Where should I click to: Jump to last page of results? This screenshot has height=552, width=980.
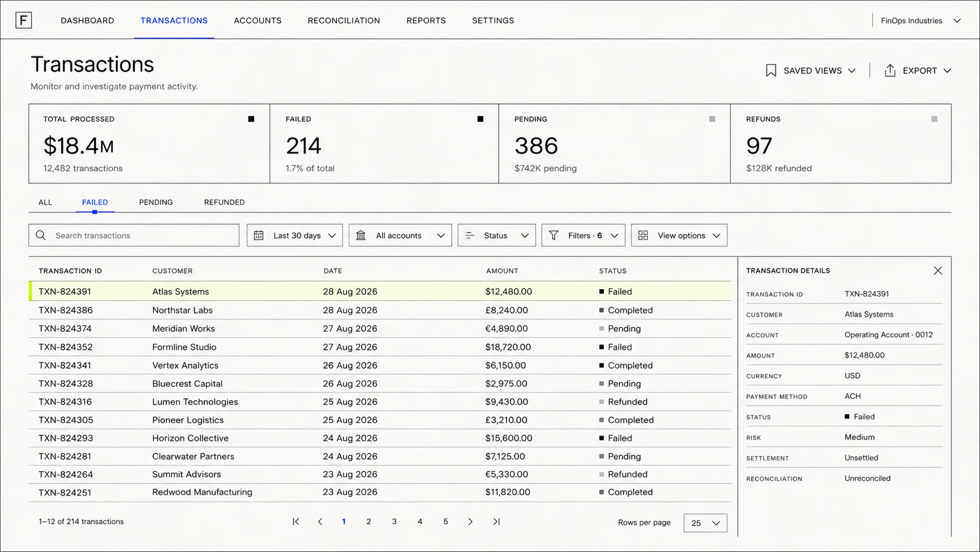coord(496,521)
